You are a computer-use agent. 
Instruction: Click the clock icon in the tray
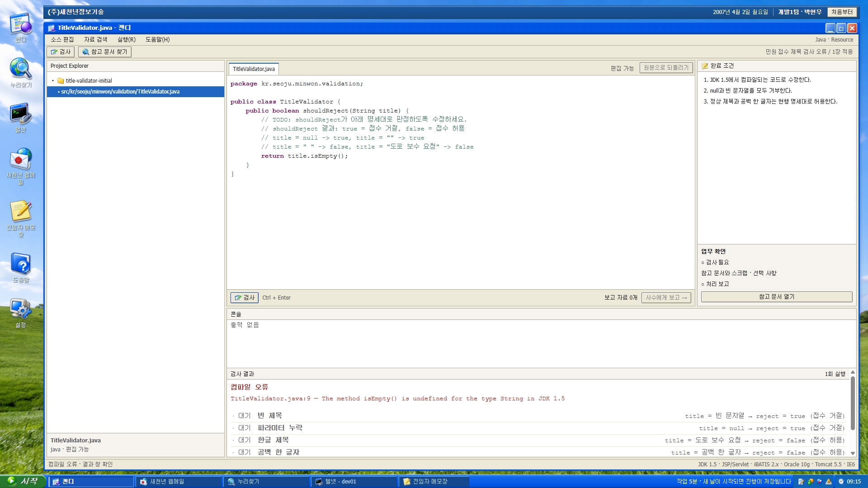841,482
